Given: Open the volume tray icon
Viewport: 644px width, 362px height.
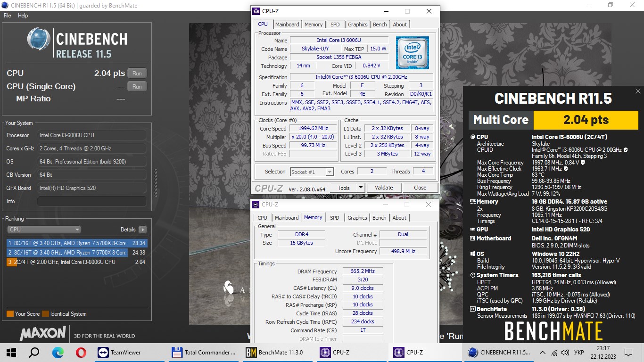Looking at the screenshot, I should coord(565,352).
